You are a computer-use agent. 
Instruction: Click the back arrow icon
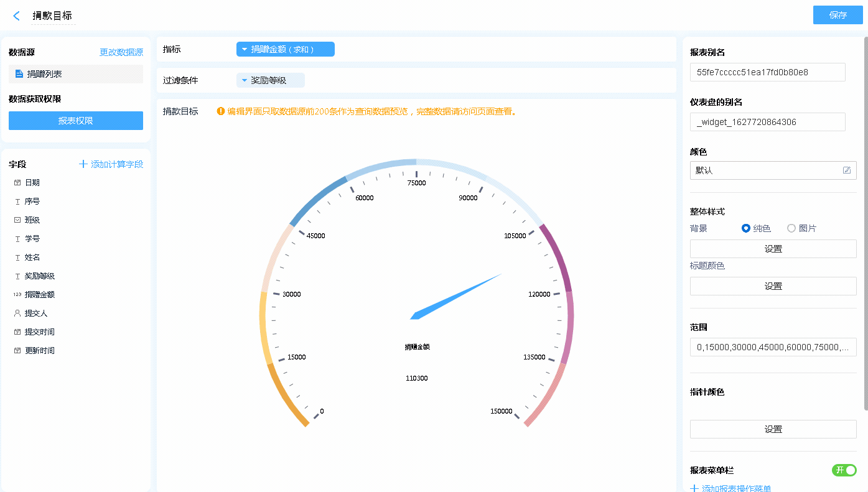16,16
